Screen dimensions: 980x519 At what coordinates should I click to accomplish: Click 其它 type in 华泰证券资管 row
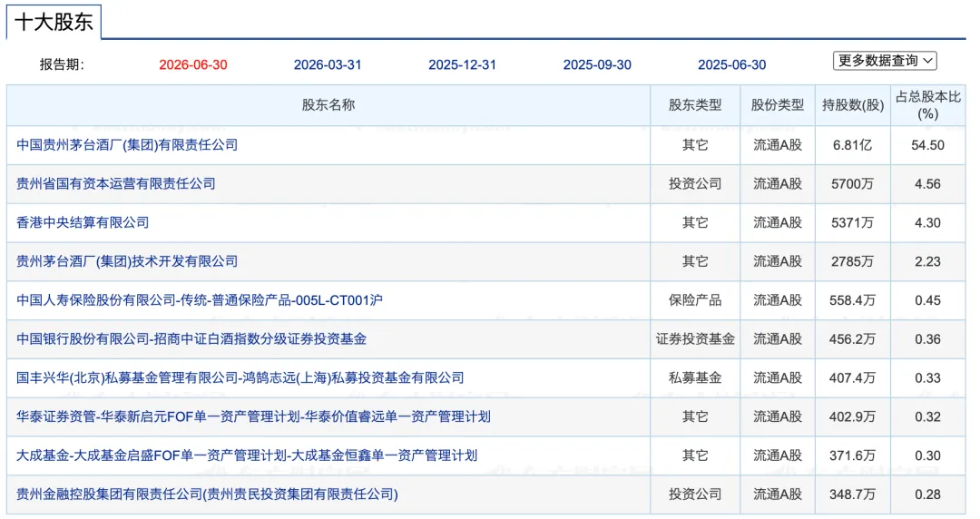click(695, 416)
